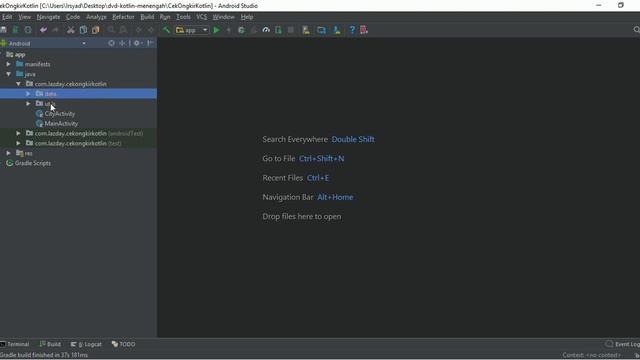Open the AVD Manager icon
This screenshot has height=360, width=640.
306,30
